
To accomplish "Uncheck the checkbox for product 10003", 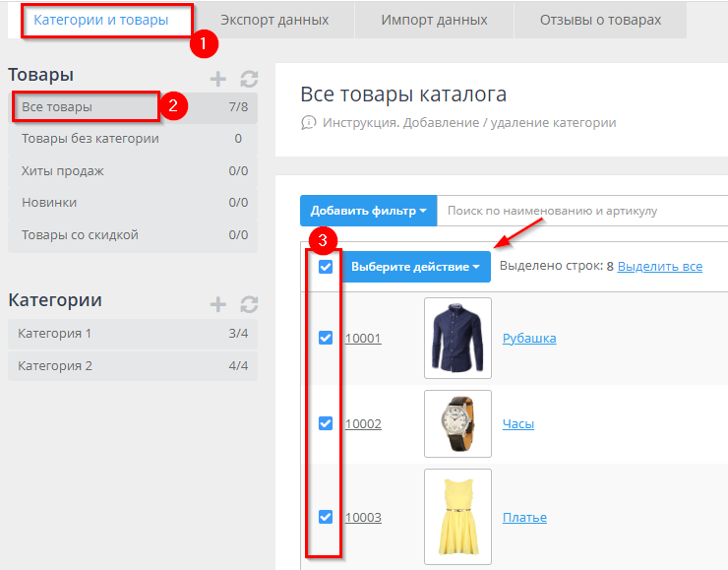I will [326, 517].
